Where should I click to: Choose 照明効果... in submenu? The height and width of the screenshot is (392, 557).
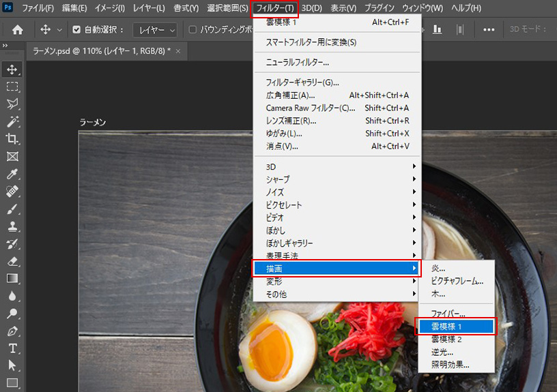click(x=456, y=365)
